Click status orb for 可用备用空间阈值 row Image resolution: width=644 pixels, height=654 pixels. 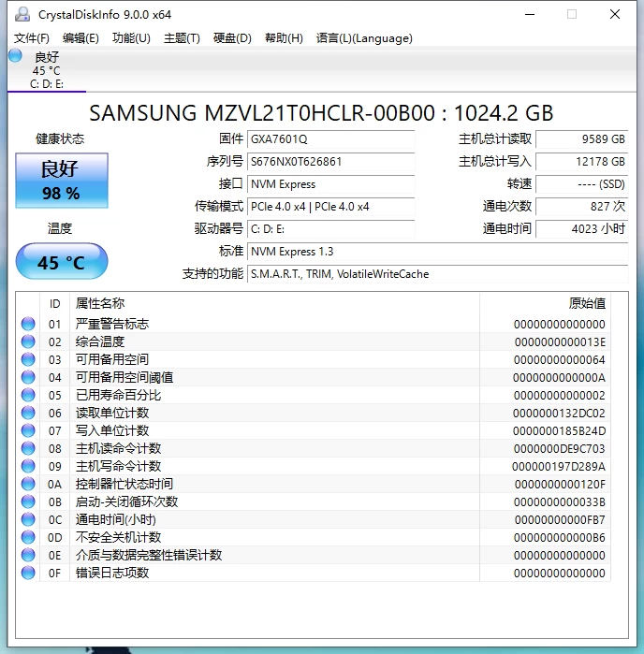[x=28, y=377]
